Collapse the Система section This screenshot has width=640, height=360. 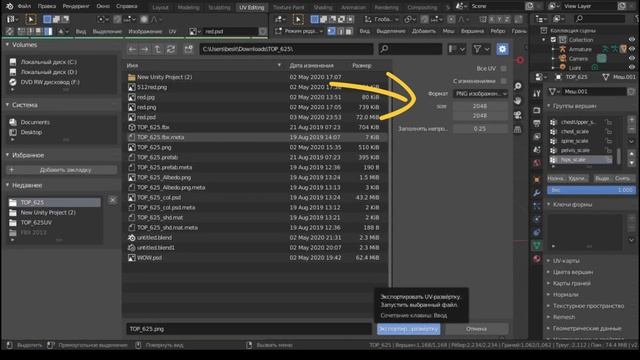pos(7,105)
